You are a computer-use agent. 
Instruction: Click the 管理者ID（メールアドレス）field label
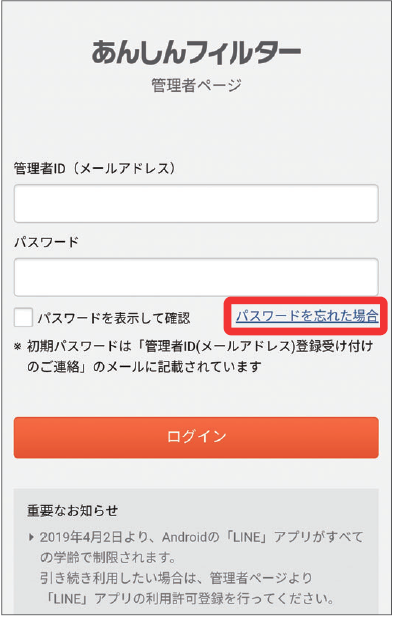tap(94, 168)
